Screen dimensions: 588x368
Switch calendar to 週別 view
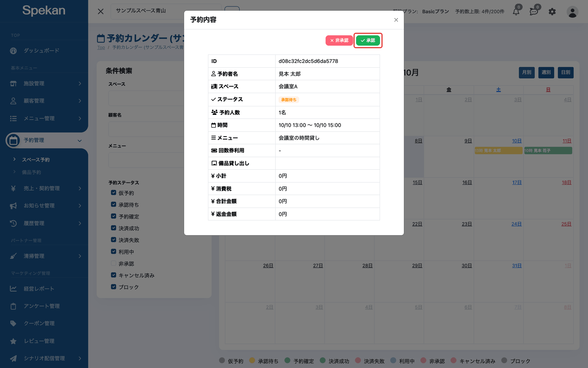(x=546, y=72)
